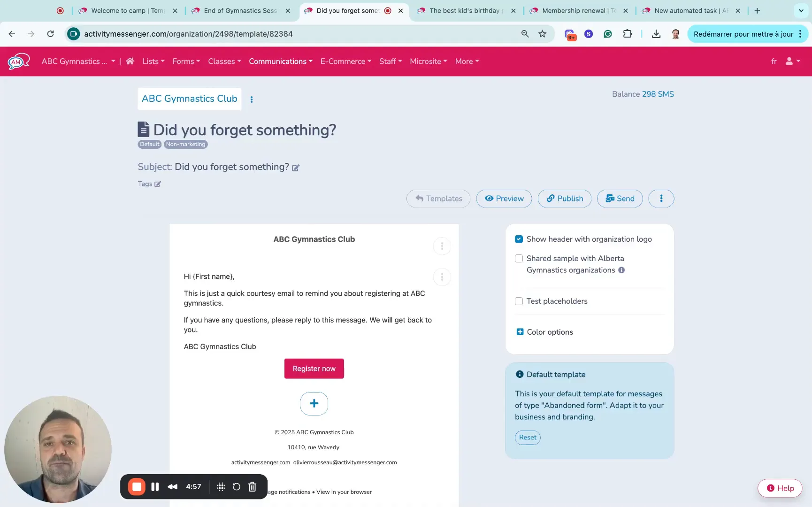812x507 pixels.
Task: Open the Communications dropdown menu
Action: 280,61
